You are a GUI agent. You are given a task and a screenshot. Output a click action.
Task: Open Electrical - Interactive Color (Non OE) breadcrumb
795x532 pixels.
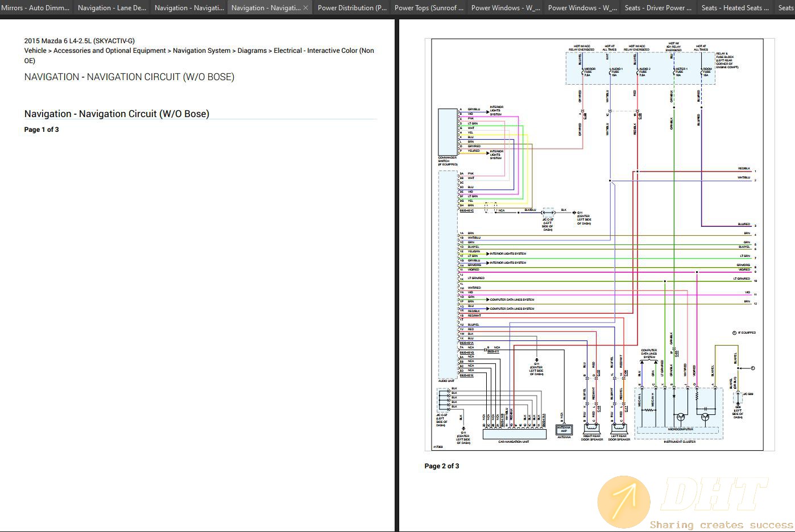[x=199, y=55]
